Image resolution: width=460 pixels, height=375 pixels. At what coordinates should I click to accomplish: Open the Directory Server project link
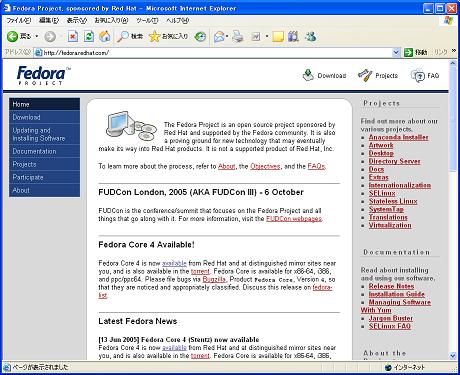[x=394, y=161]
